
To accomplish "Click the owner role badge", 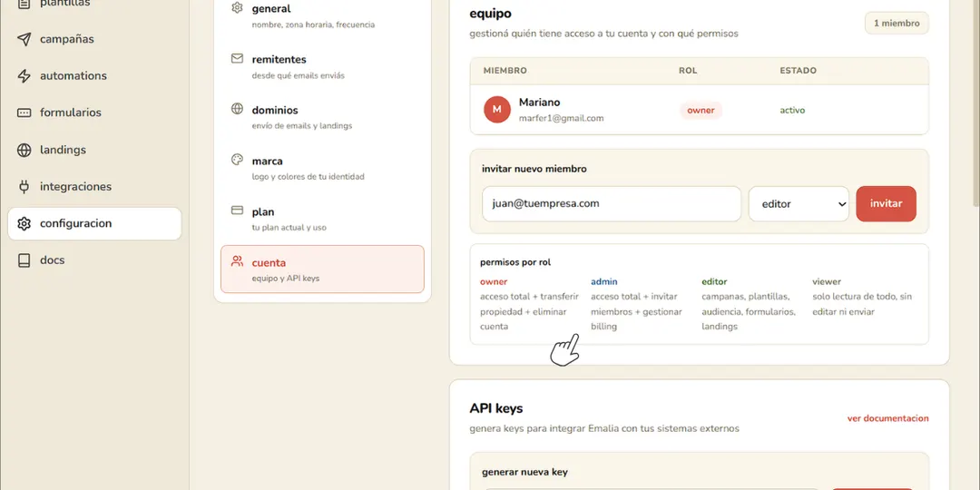I will click(701, 110).
